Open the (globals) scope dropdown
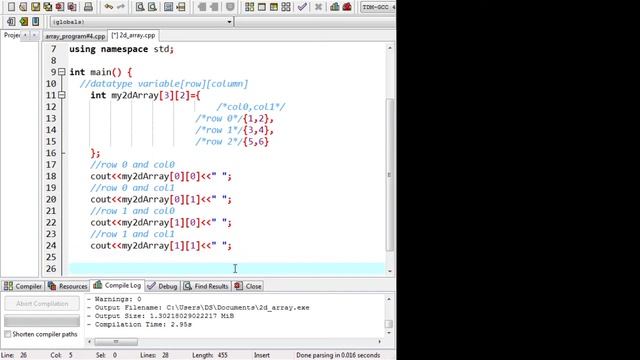Image resolution: width=640 pixels, height=360 pixels. [142, 22]
